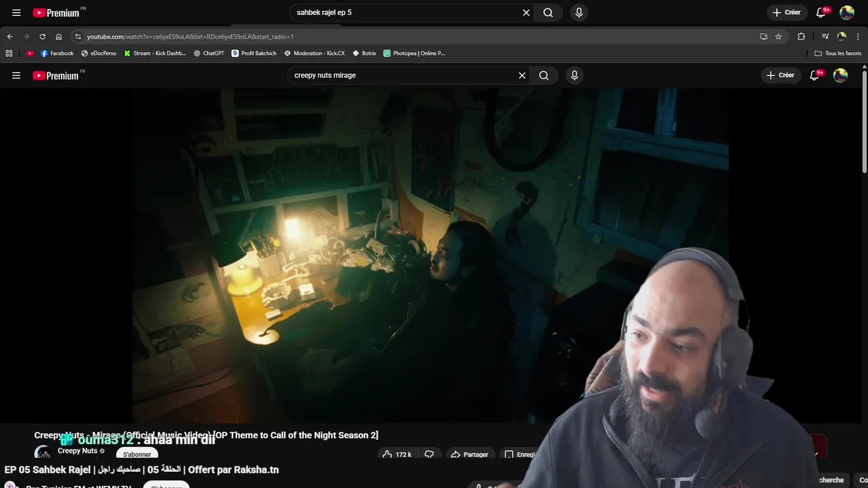Open the Profil Bakchich bookmark

tap(254, 53)
